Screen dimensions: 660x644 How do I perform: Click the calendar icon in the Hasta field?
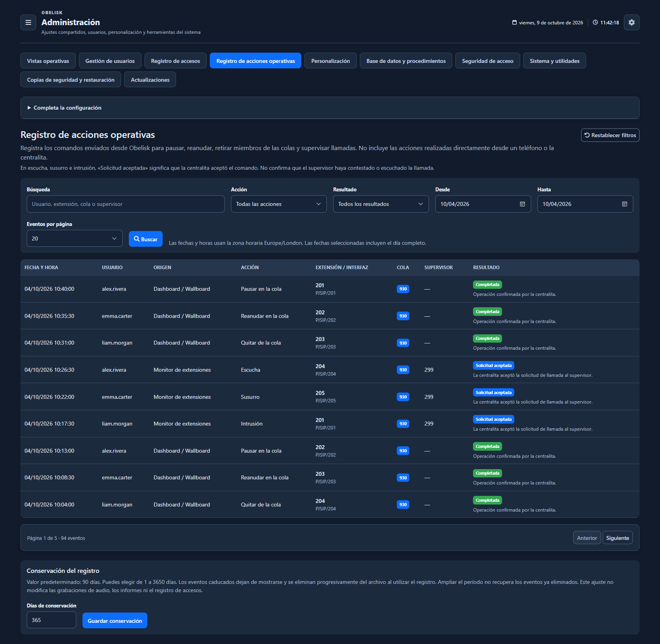pyautogui.click(x=625, y=204)
